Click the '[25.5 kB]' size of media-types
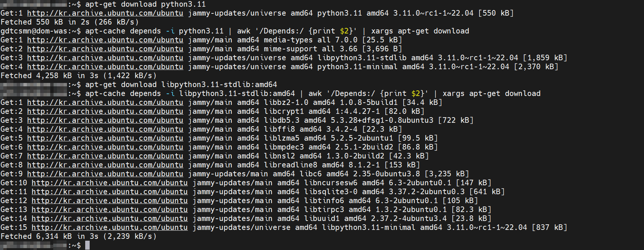This screenshot has height=250, width=644. click(382, 40)
